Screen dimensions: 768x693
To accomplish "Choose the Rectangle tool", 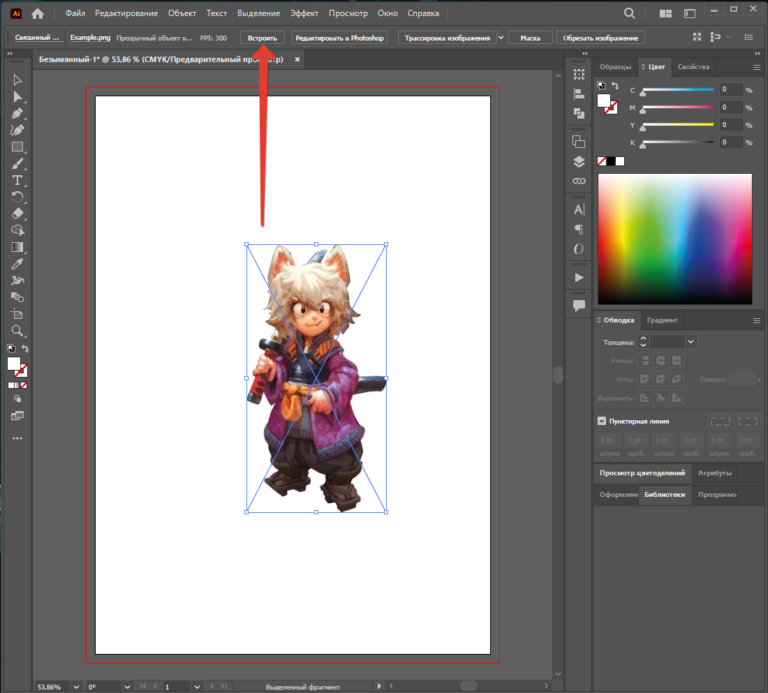I will click(x=17, y=147).
